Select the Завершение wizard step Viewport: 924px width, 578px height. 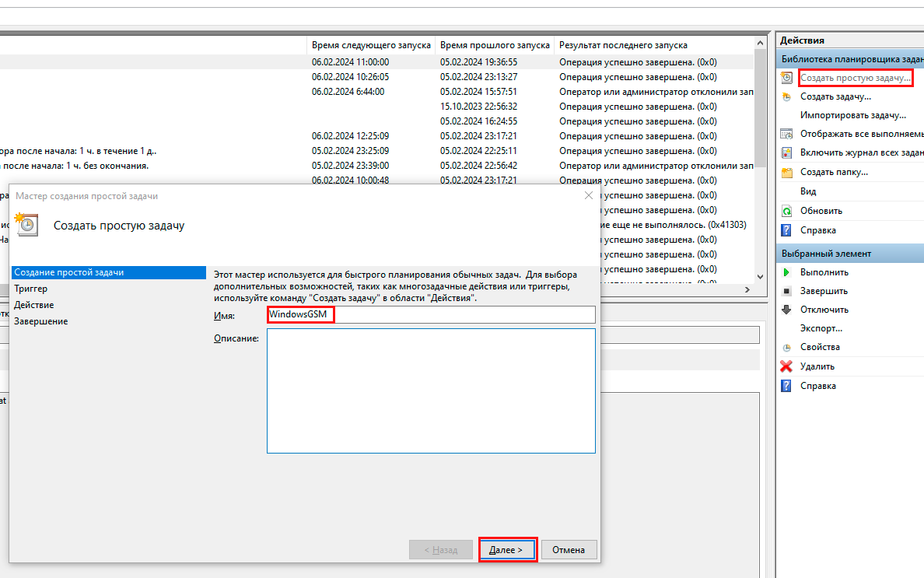(41, 322)
